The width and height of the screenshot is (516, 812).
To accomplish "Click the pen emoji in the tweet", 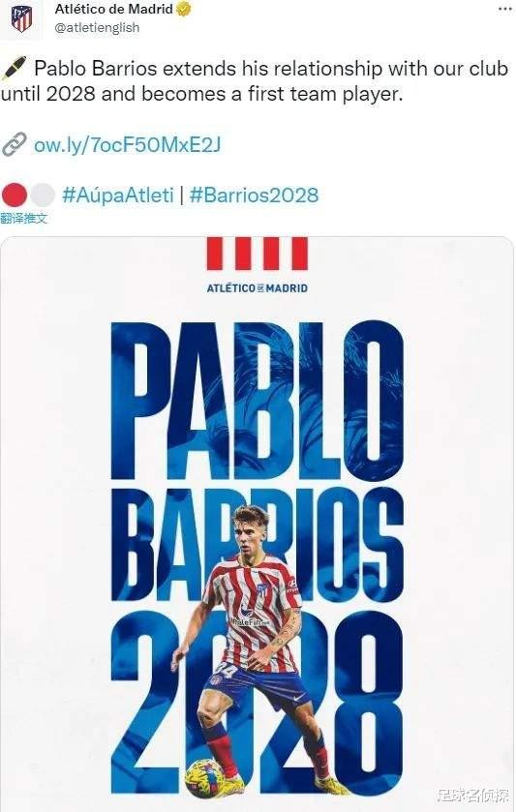I will click(14, 69).
